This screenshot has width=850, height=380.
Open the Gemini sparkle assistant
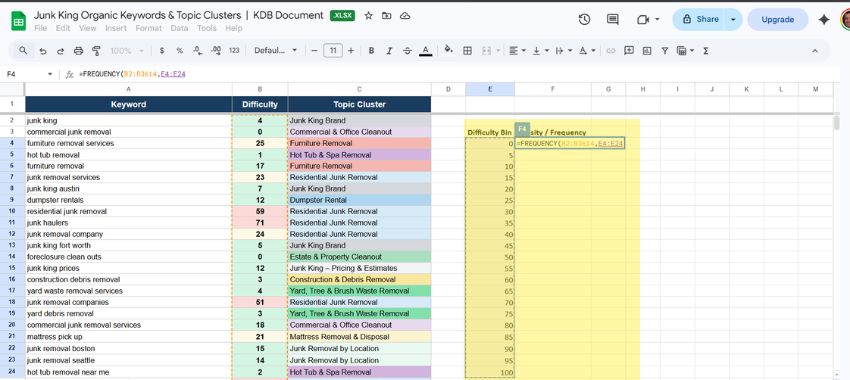824,20
